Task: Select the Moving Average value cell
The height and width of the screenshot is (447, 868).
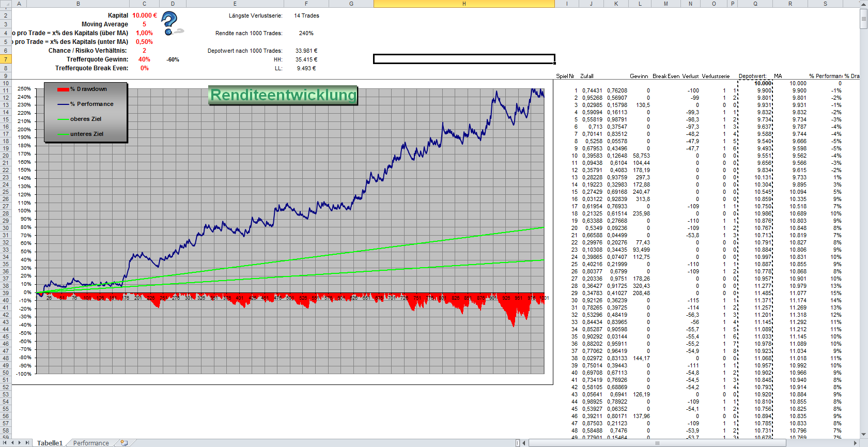Action: point(144,24)
